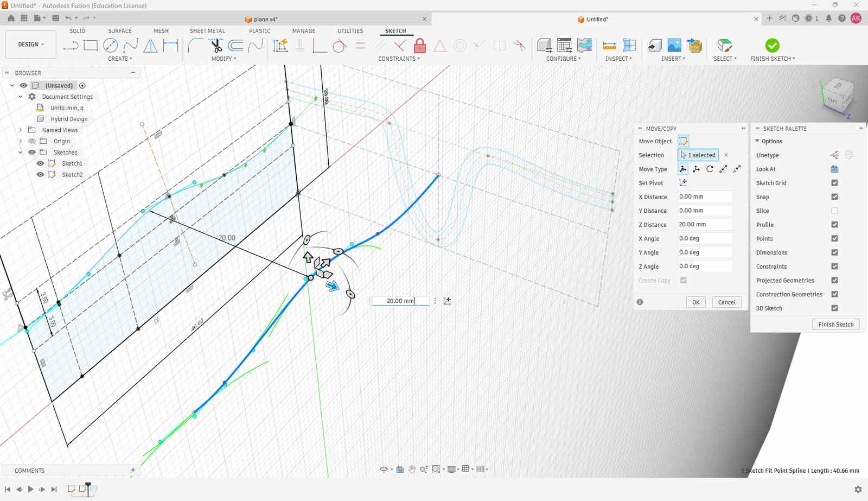The width and height of the screenshot is (868, 501).
Task: Choose Rotate move type icon
Action: pos(710,169)
